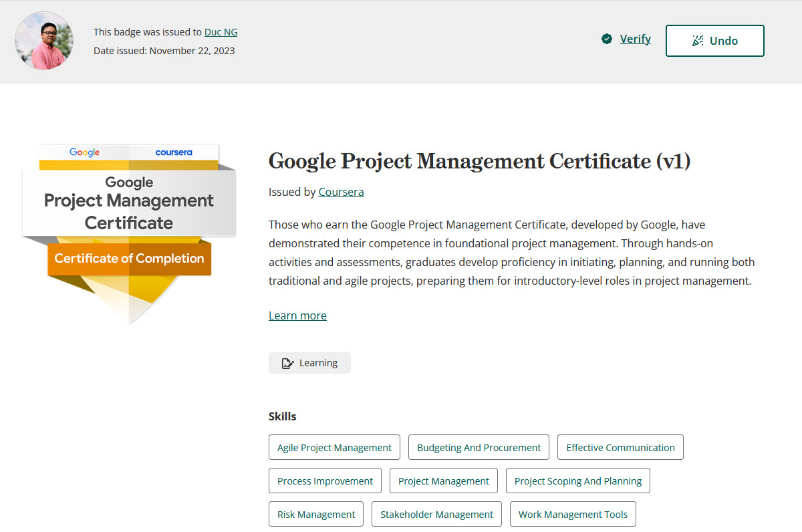This screenshot has width=802, height=532.
Task: Select the Budgeting And Procurement skill
Action: pos(479,448)
